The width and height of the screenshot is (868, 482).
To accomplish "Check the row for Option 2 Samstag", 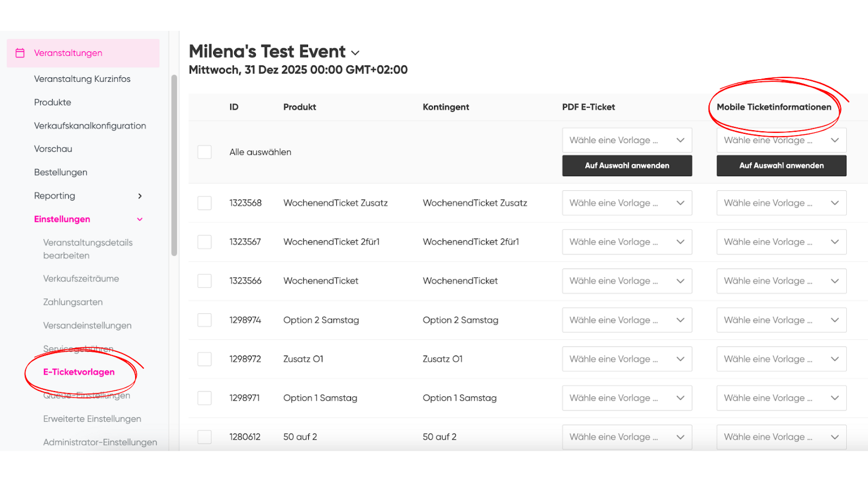I will point(205,320).
